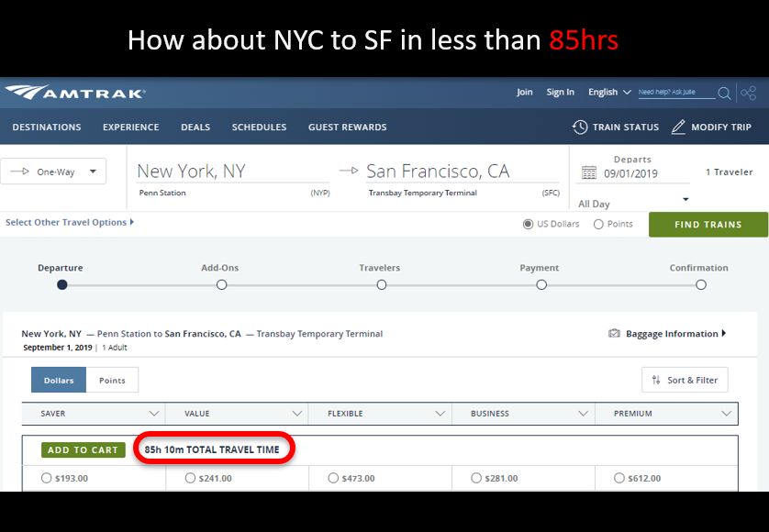Viewport: 769px width, 532px height.
Task: Choose the $473.00 Flexible fare
Action: coord(333,478)
